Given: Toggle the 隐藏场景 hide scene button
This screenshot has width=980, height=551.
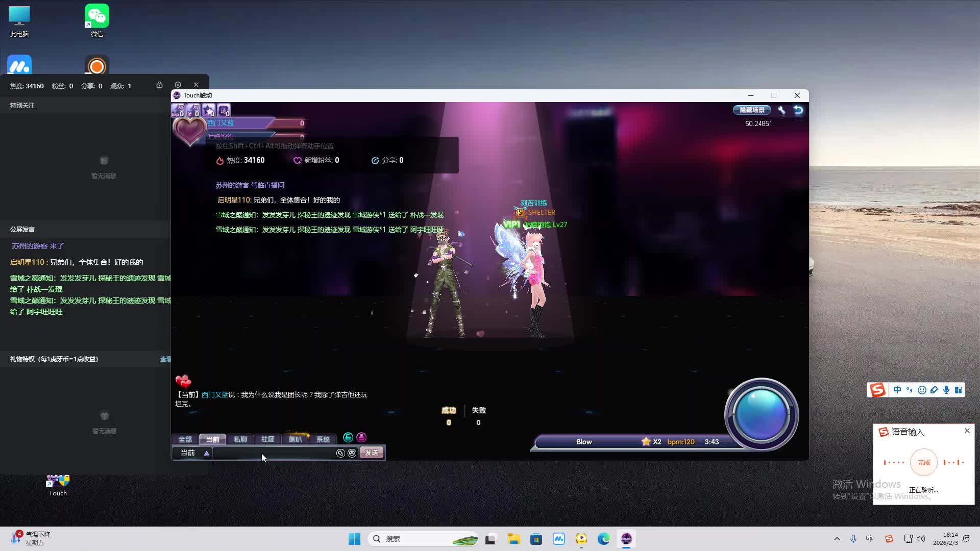Looking at the screenshot, I should pyautogui.click(x=752, y=110).
